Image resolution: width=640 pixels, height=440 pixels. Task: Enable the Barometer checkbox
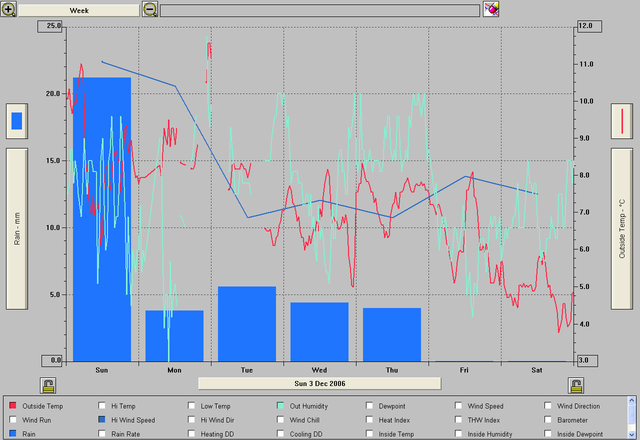[549, 421]
